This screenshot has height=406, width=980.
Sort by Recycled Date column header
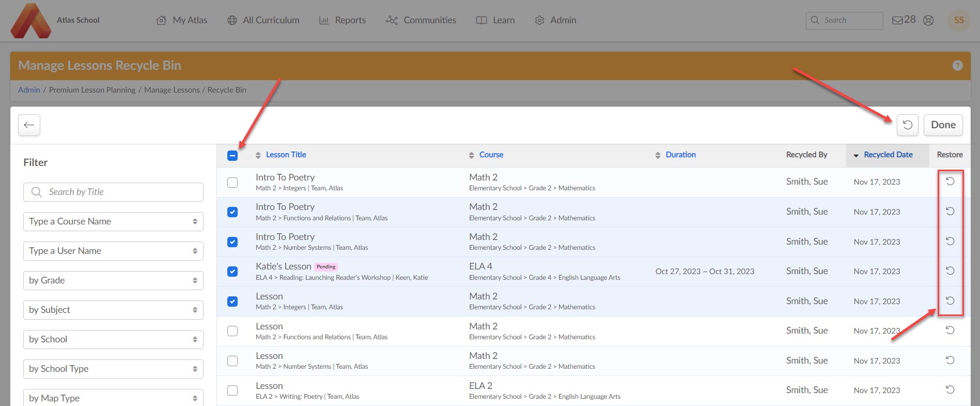coord(888,155)
